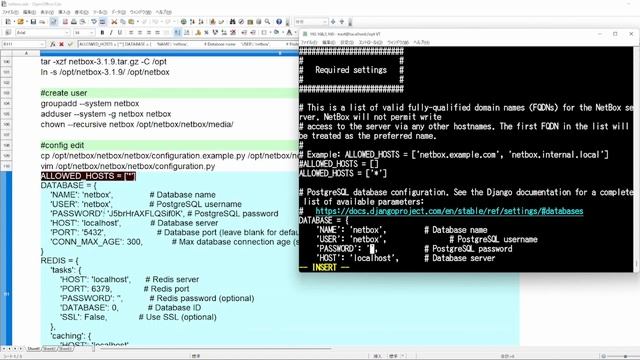
Task: Open the search text combo box in toolbar
Action: point(311,22)
